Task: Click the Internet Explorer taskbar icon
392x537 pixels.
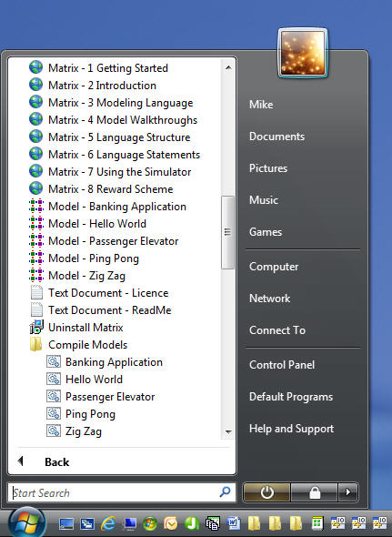Action: coord(108,523)
